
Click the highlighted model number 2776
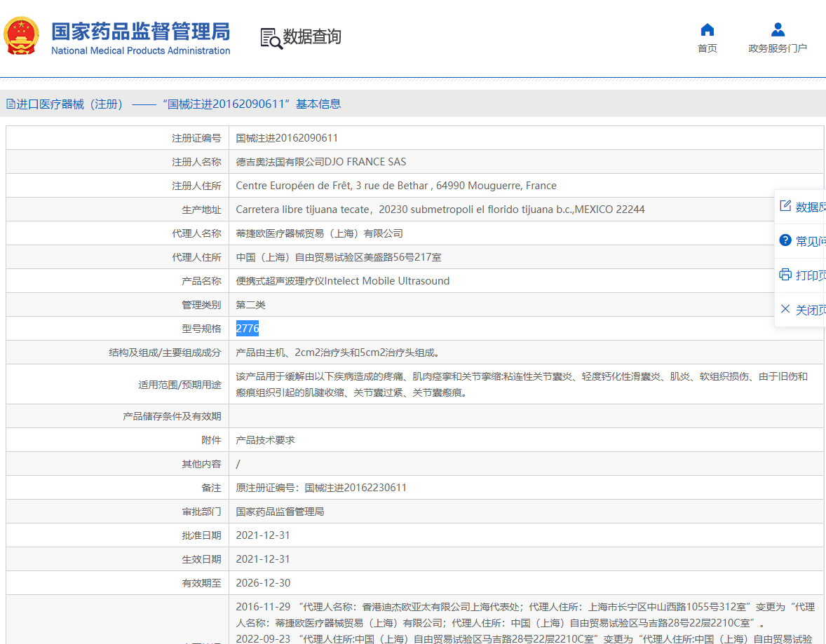point(247,329)
